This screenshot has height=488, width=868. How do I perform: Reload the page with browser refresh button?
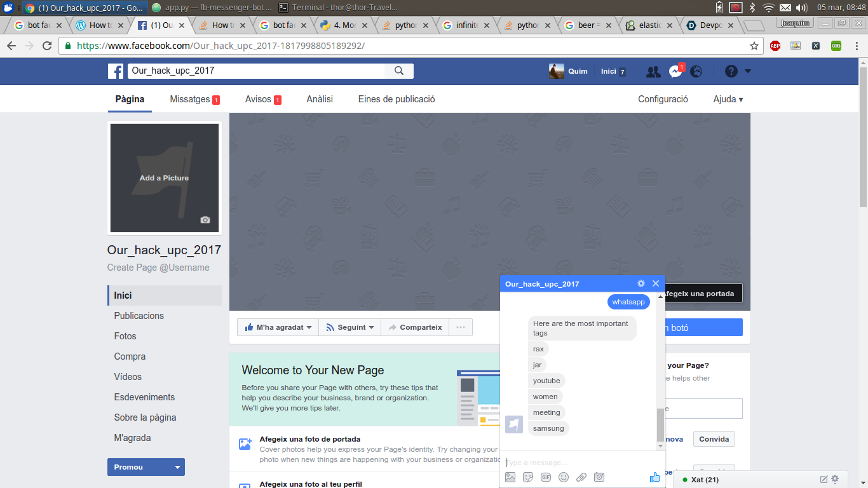pyautogui.click(x=47, y=46)
